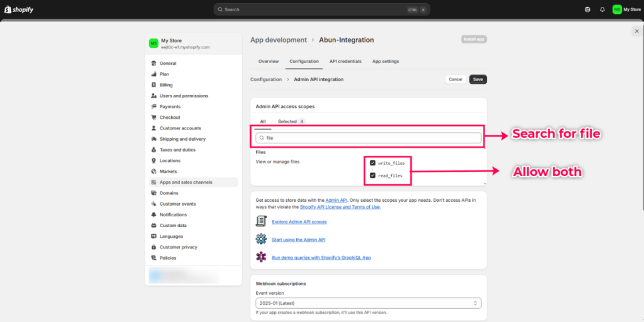Open the App settings tab
This screenshot has width=644, height=322.
point(386,61)
